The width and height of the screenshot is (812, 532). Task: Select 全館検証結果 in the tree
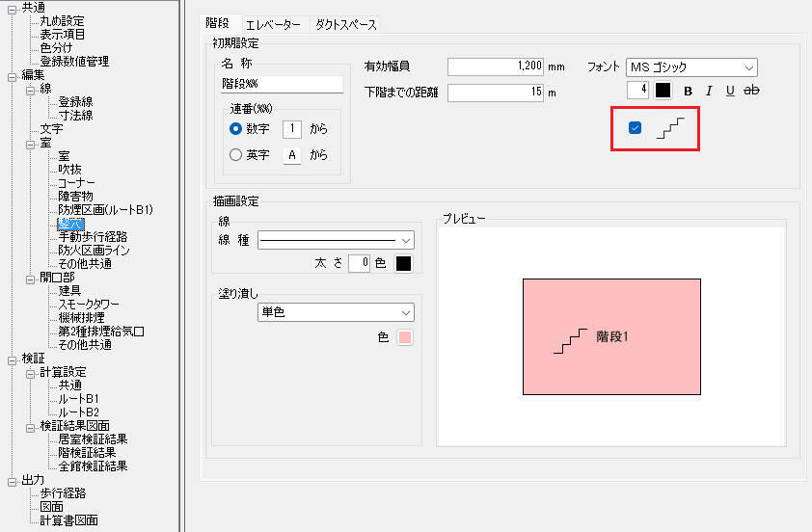93,466
